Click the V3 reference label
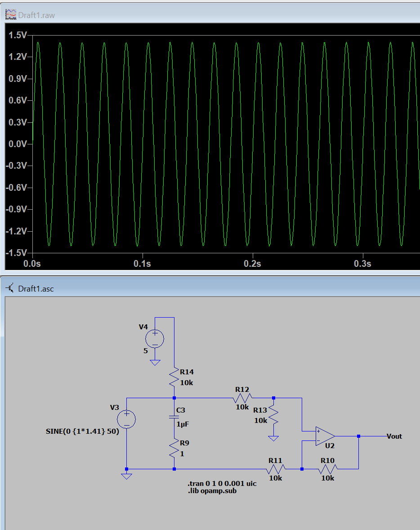420x530 pixels. [115, 407]
